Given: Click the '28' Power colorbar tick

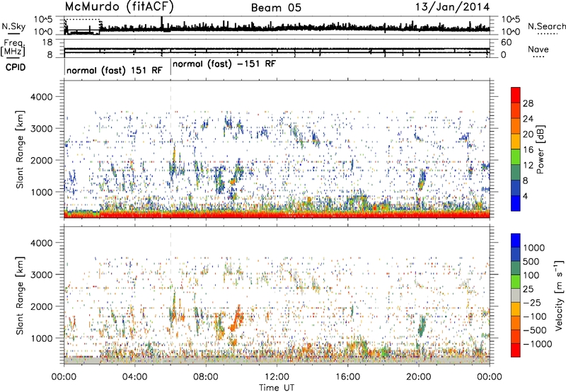Looking at the screenshot, I should 528,103.
